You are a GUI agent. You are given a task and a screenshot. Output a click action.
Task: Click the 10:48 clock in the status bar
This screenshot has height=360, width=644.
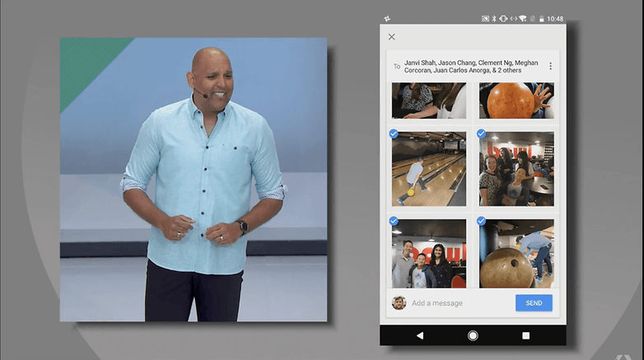click(555, 18)
